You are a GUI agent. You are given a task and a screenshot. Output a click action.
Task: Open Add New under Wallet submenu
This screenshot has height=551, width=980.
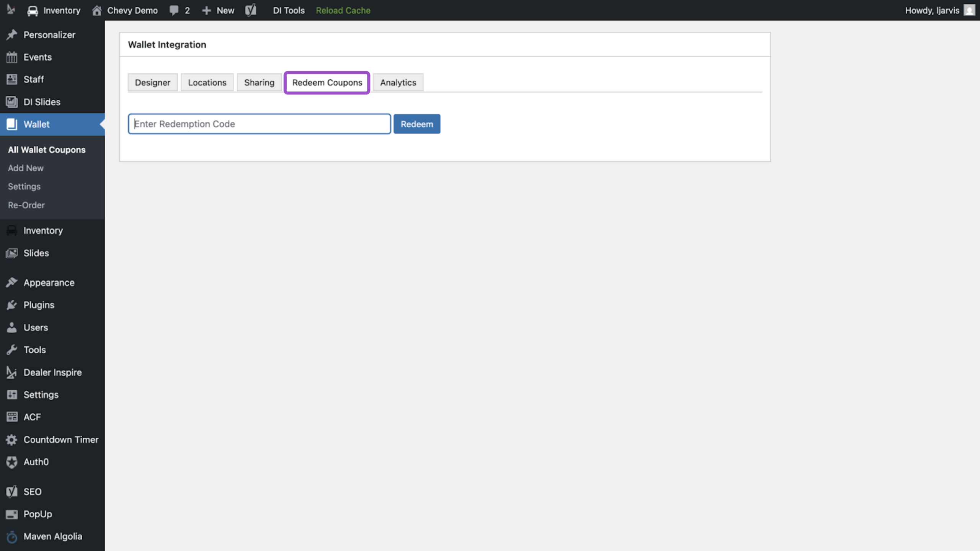coord(26,168)
